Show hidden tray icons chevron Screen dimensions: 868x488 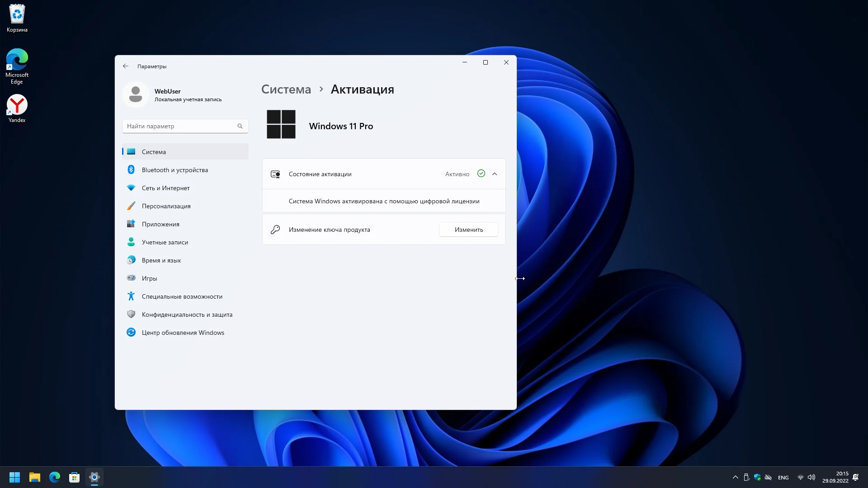coord(735,477)
